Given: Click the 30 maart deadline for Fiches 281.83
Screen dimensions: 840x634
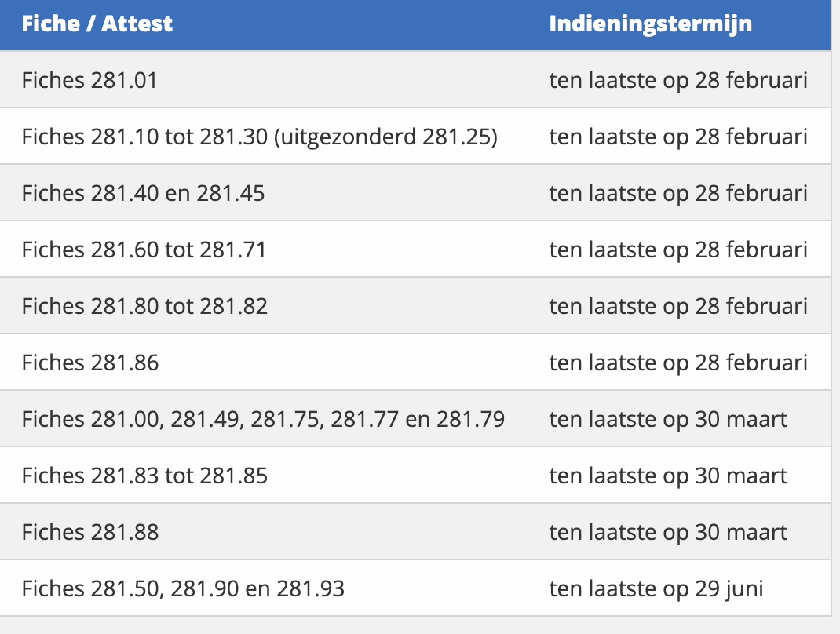Looking at the screenshot, I should pyautogui.click(x=668, y=475).
